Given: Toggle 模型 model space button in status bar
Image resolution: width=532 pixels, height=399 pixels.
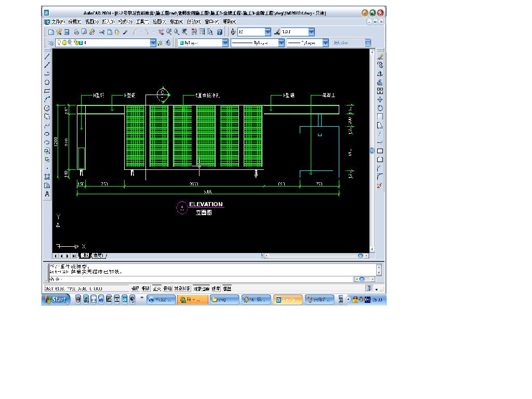Looking at the screenshot, I should (x=227, y=288).
